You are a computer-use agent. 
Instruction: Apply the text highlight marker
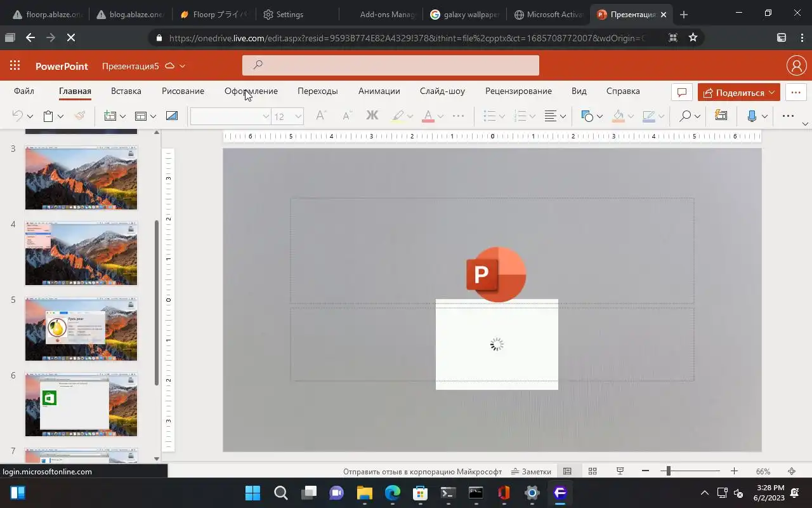(398, 116)
